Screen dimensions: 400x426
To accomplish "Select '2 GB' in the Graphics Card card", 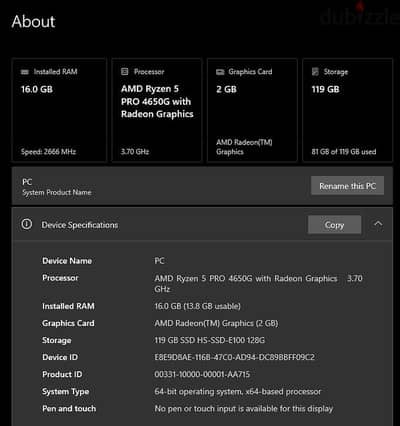I will click(226, 89).
